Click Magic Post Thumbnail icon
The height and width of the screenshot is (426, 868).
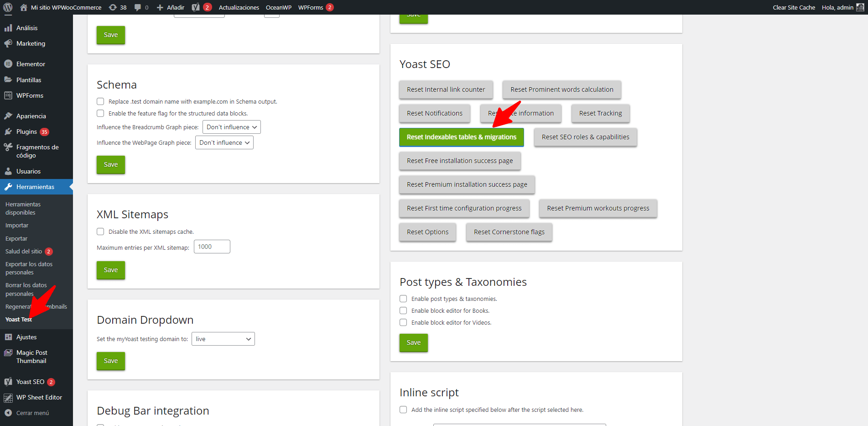pos(8,352)
